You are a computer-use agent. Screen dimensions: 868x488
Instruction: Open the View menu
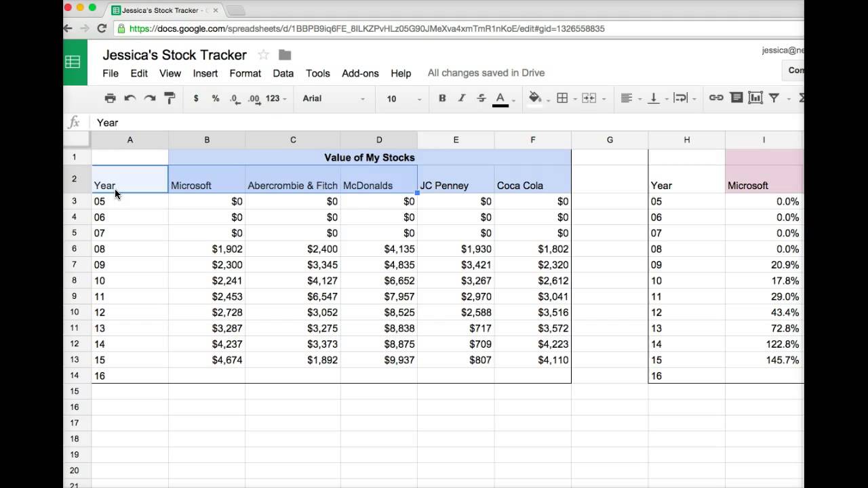coord(170,73)
